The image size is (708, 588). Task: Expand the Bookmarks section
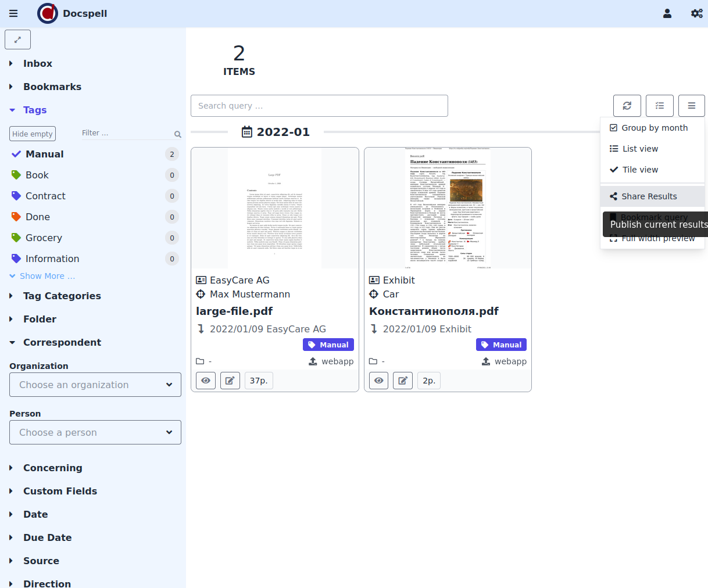tap(52, 87)
